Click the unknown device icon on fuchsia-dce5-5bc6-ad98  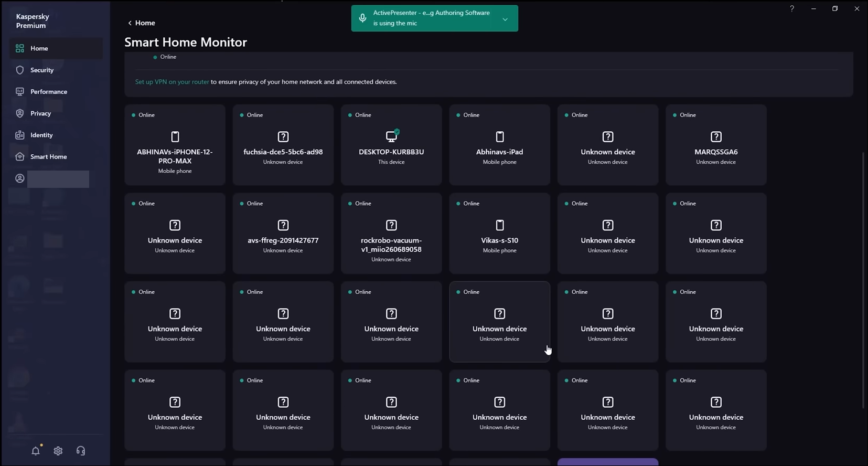[x=283, y=137]
